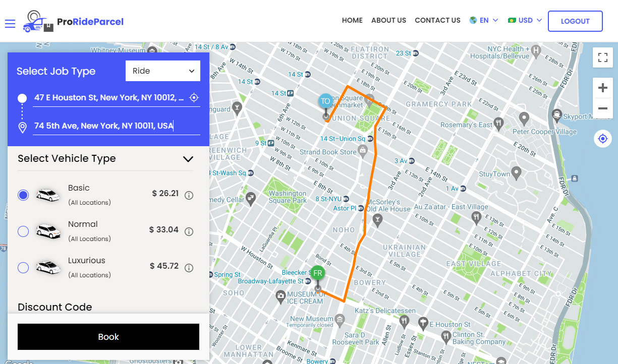The image size is (618, 364).
Task: Open the Ride job type dropdown
Action: click(162, 71)
